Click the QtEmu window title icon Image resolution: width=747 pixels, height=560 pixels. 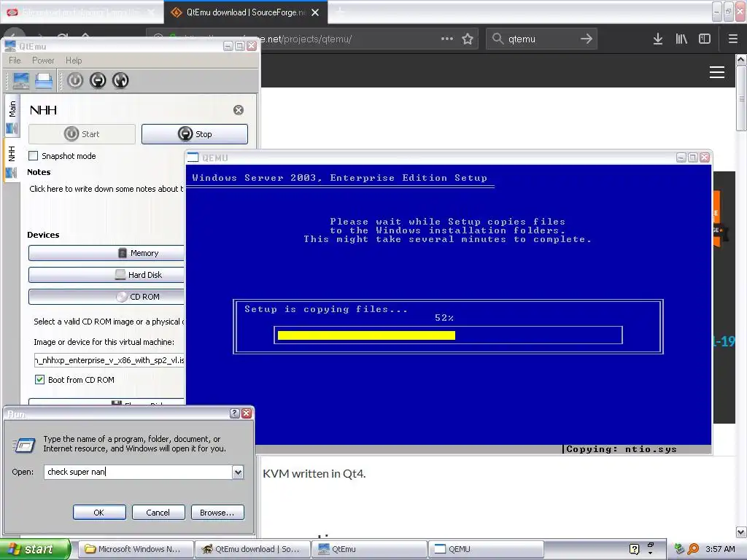tap(10, 46)
